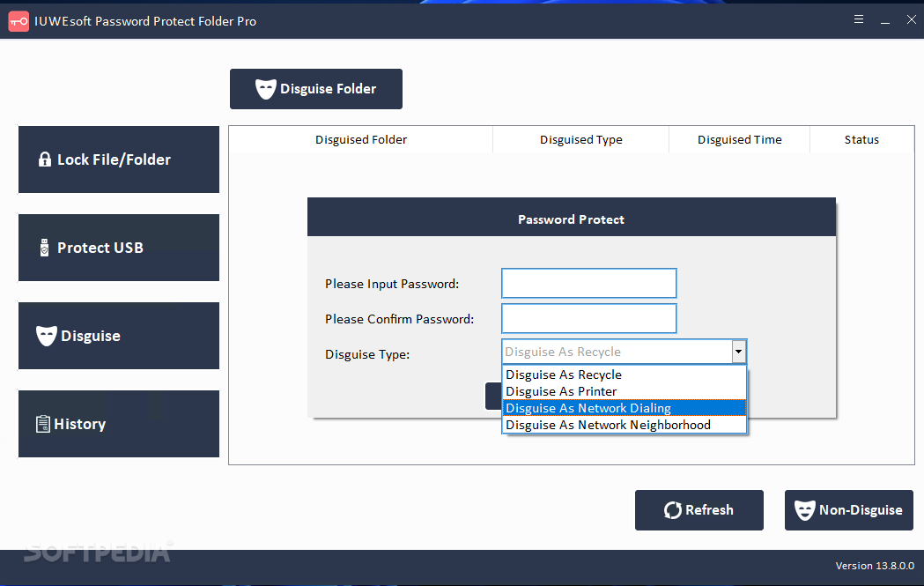This screenshot has height=586, width=924.
Task: Focus the Please Input Password field
Action: point(588,284)
